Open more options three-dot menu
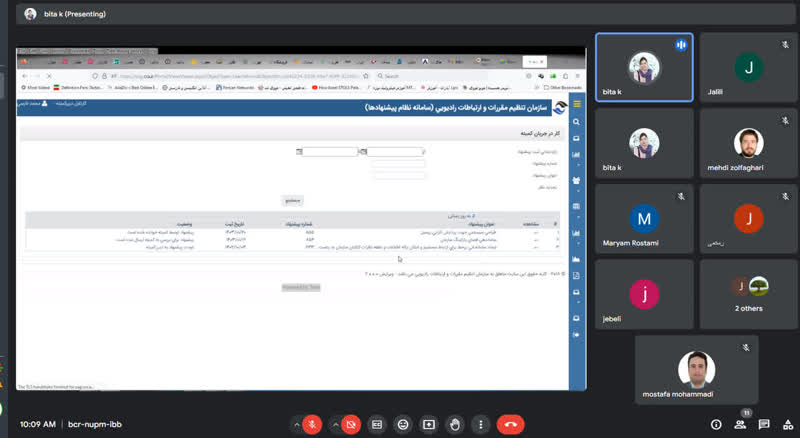Viewport: 800px width, 438px height. click(481, 424)
